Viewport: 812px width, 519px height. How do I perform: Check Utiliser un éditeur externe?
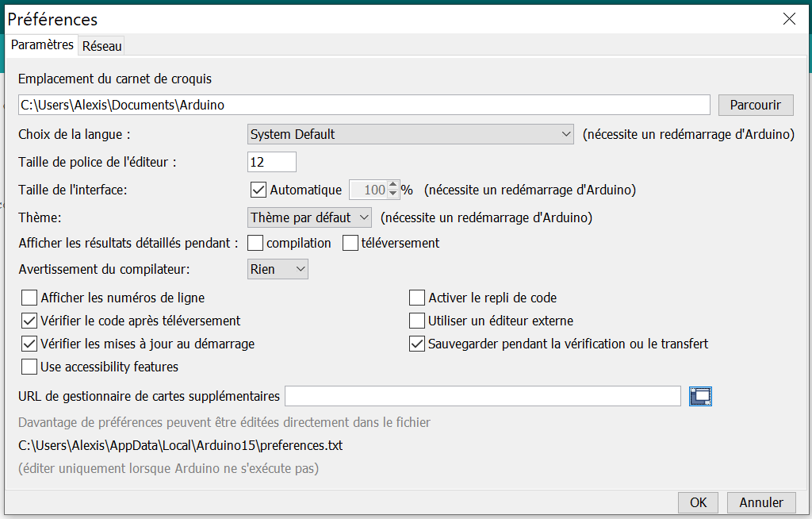(417, 321)
